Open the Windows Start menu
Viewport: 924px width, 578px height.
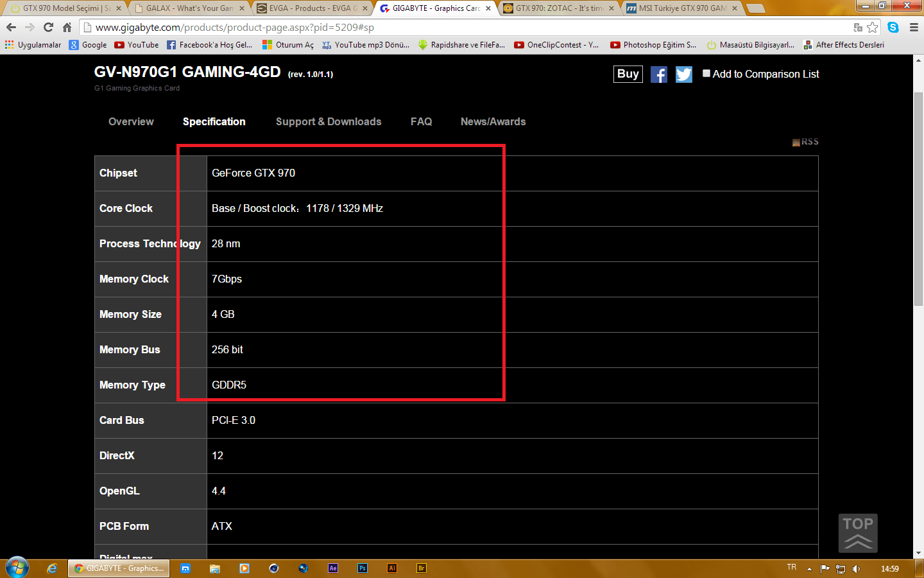17,568
